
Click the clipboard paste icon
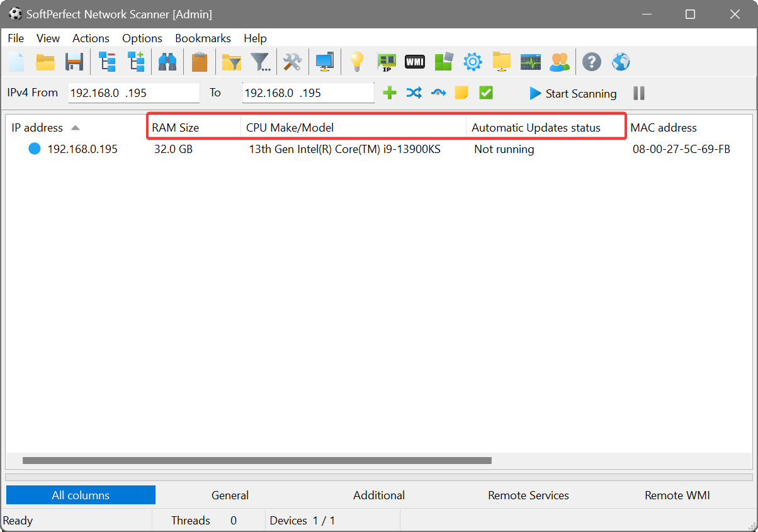point(200,62)
